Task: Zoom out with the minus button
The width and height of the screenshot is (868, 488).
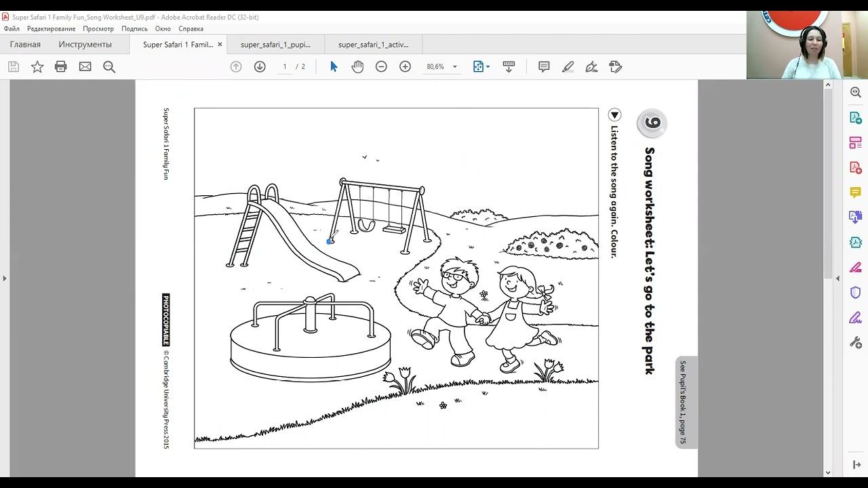Action: pos(381,66)
